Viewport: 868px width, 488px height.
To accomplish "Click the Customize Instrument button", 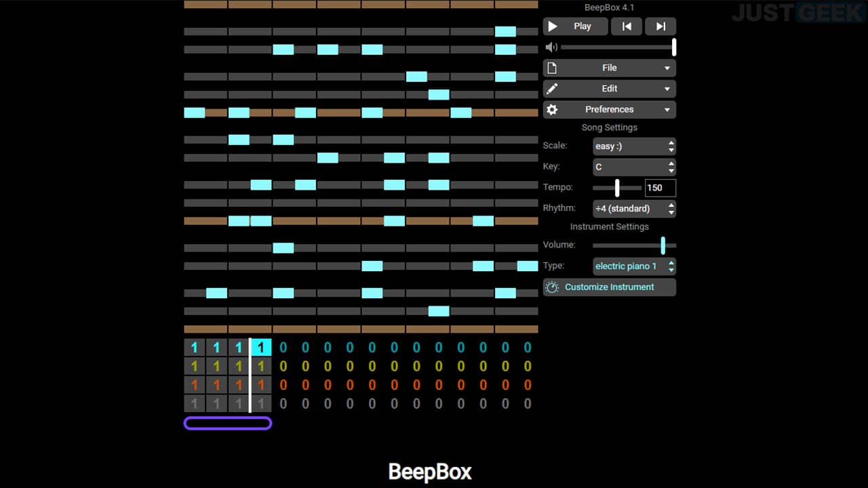I will point(610,287).
